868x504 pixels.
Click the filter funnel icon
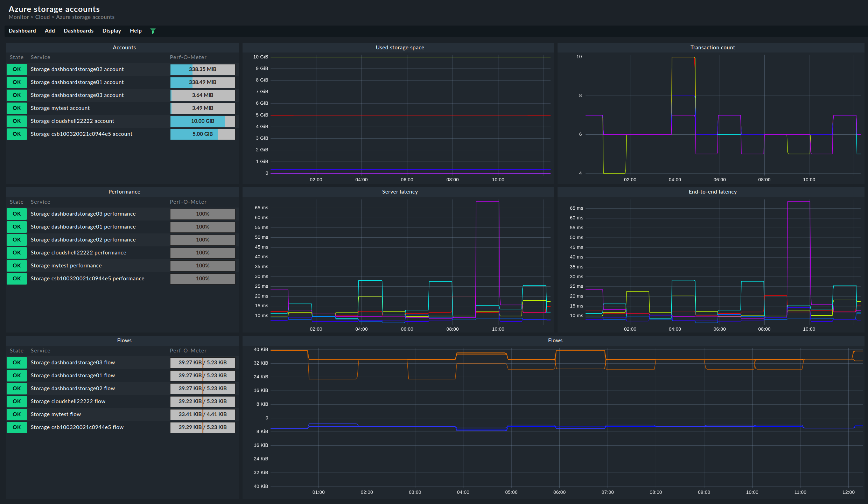pos(153,30)
